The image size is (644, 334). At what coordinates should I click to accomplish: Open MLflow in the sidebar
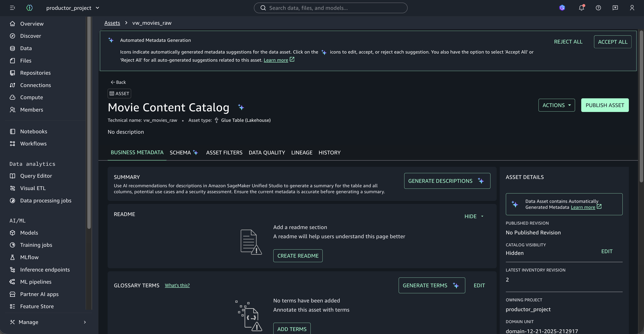29,257
